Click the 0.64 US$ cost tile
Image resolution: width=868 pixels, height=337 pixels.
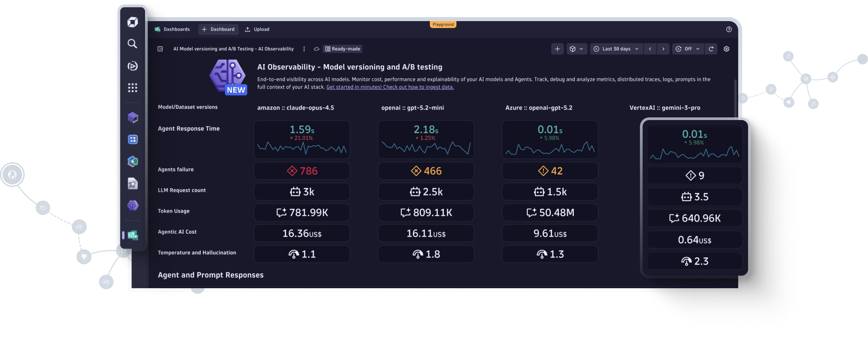click(695, 240)
